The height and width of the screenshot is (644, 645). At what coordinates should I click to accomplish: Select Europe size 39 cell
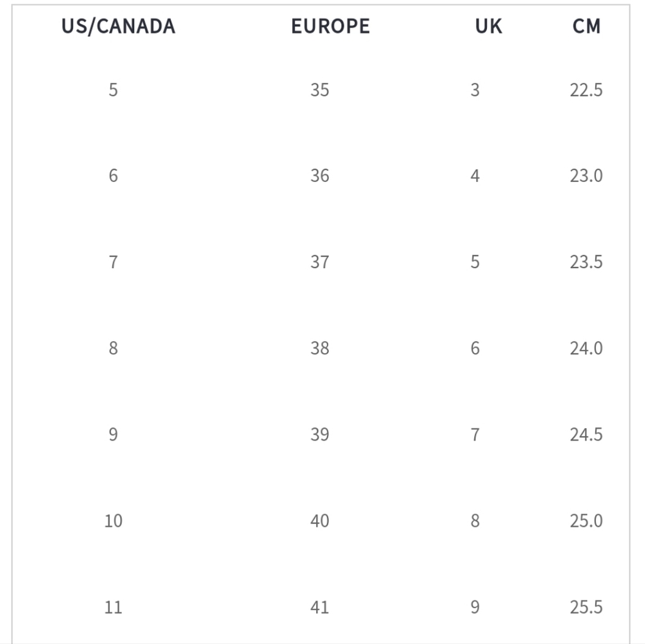click(320, 434)
